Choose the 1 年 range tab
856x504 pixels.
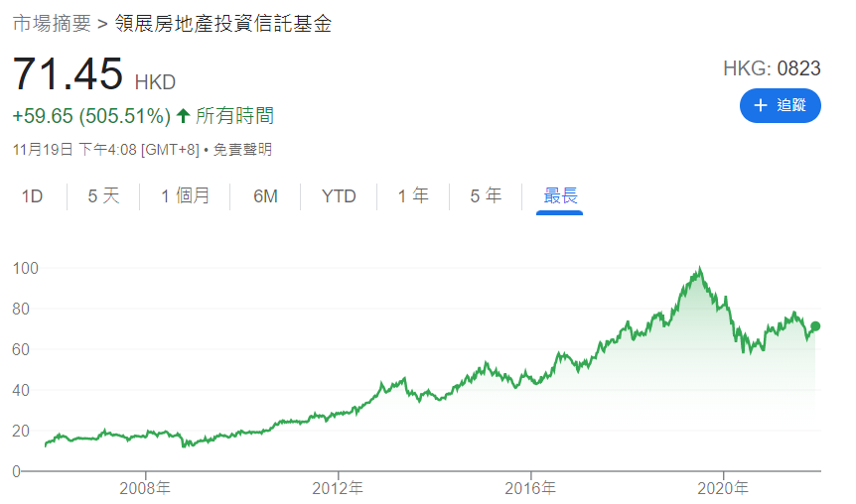pos(413,195)
